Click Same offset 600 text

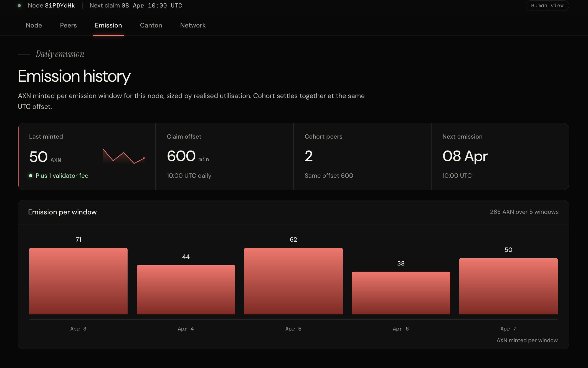tap(329, 176)
